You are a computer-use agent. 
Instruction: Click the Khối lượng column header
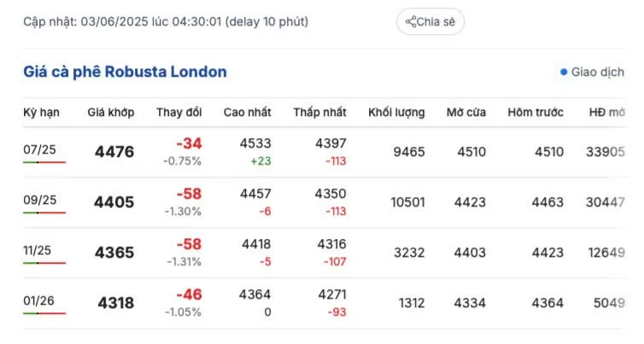396,113
